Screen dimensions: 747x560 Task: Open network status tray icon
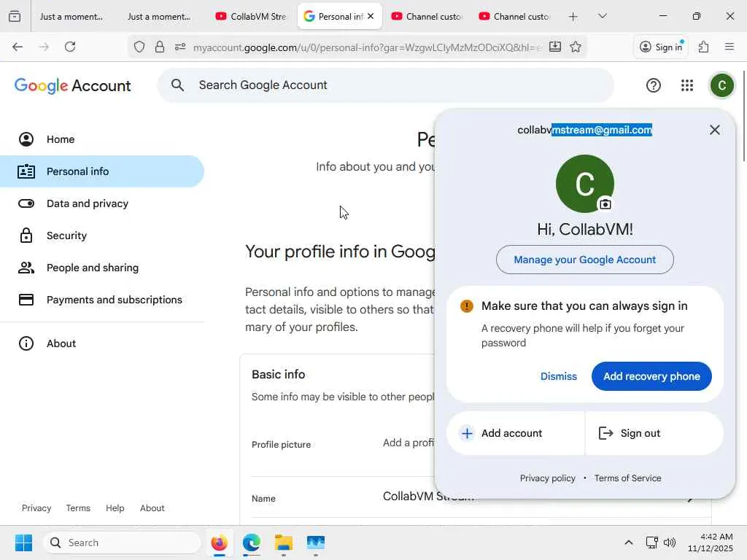click(x=651, y=542)
